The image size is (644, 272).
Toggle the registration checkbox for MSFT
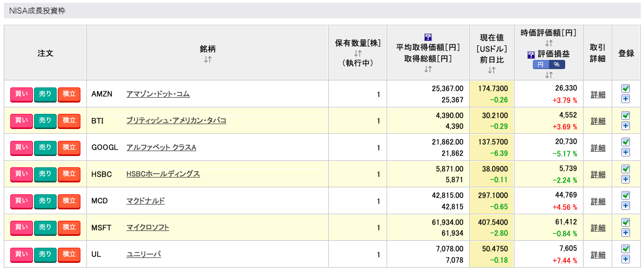click(x=626, y=222)
